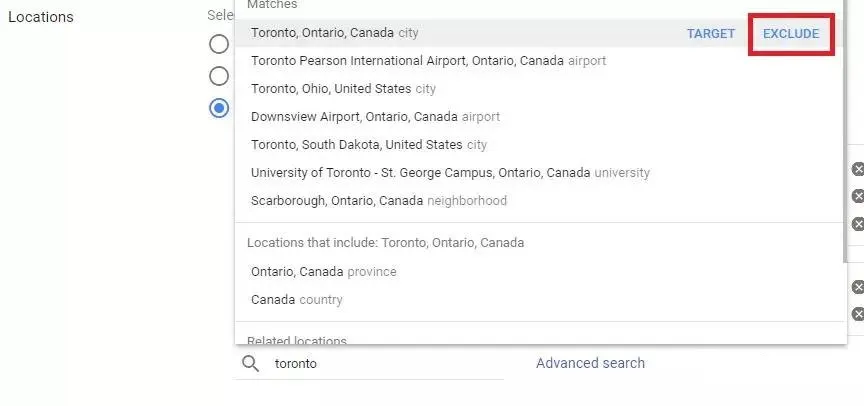Pick Scarborough, Ontario, Canada neighborhood
864x406 pixels.
tap(378, 201)
